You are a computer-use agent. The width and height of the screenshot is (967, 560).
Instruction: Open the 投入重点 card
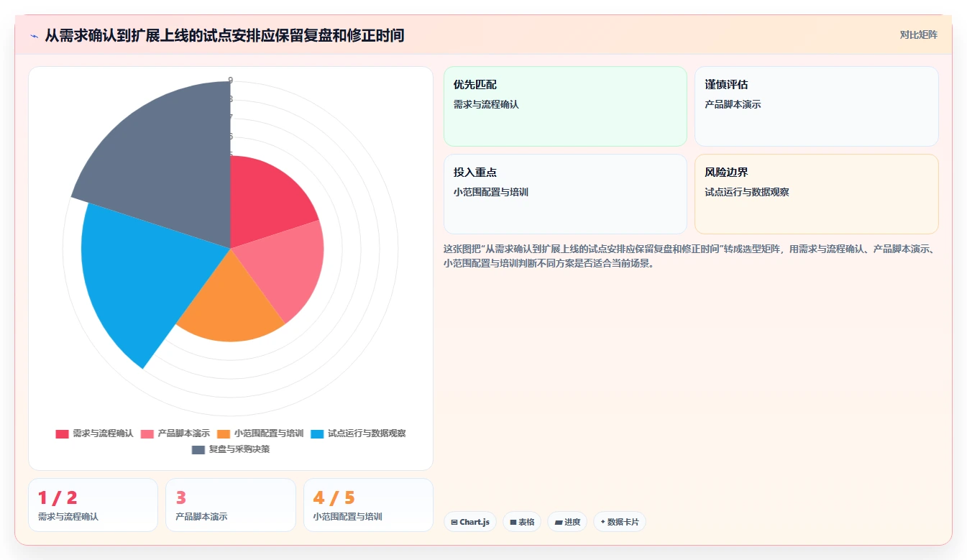click(x=565, y=194)
